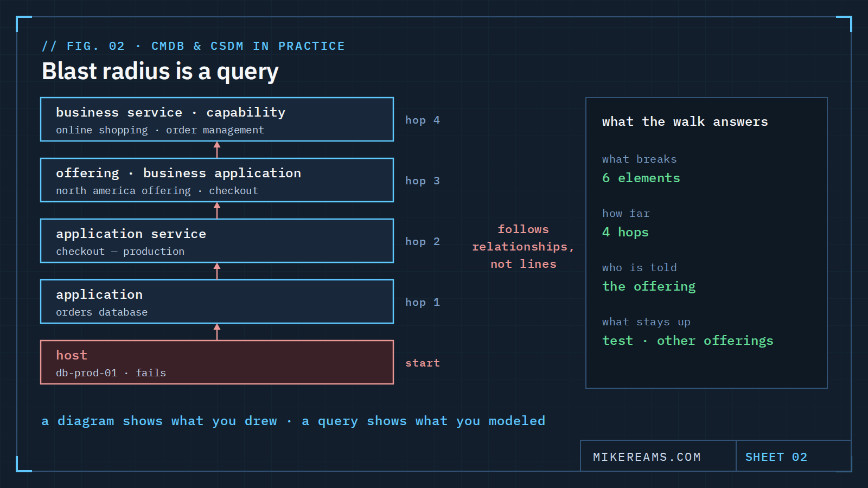Click the 'hop 3' label
The height and width of the screenshot is (488, 868).
(423, 181)
